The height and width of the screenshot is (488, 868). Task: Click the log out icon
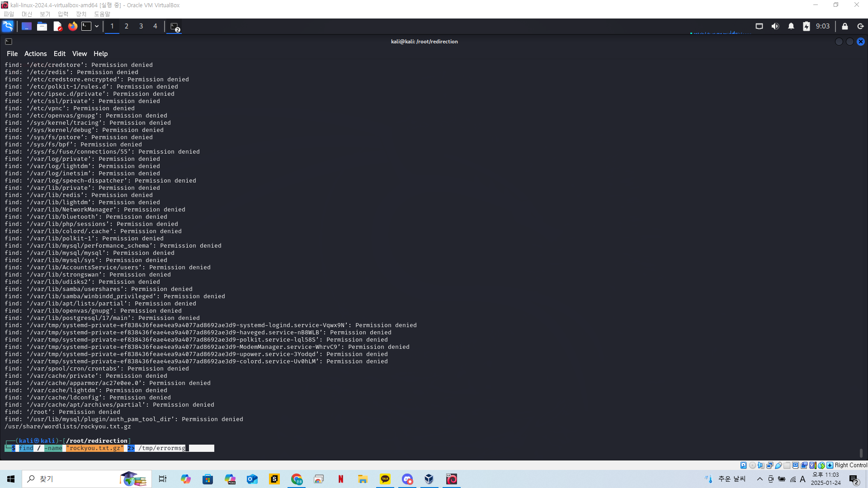860,26
